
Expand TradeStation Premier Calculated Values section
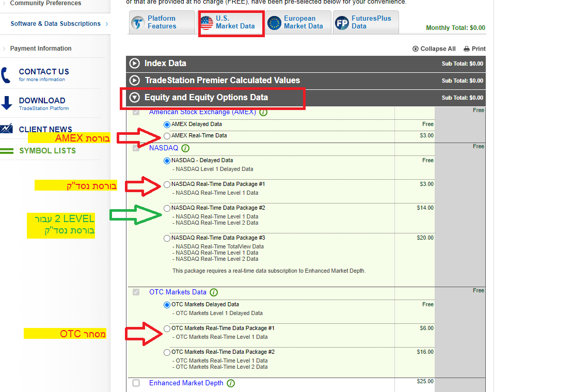(x=135, y=81)
